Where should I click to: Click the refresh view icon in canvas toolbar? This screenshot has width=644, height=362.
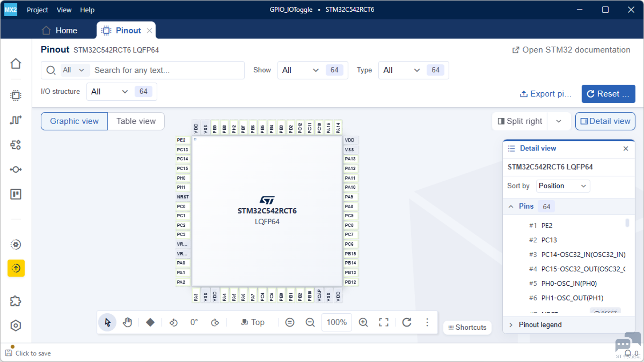point(407,322)
